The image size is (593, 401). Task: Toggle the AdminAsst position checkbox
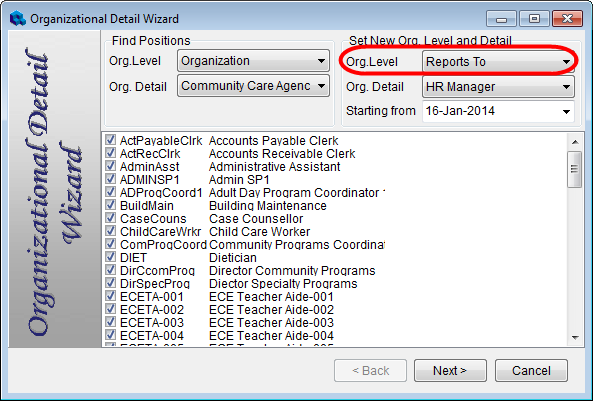tap(110, 166)
